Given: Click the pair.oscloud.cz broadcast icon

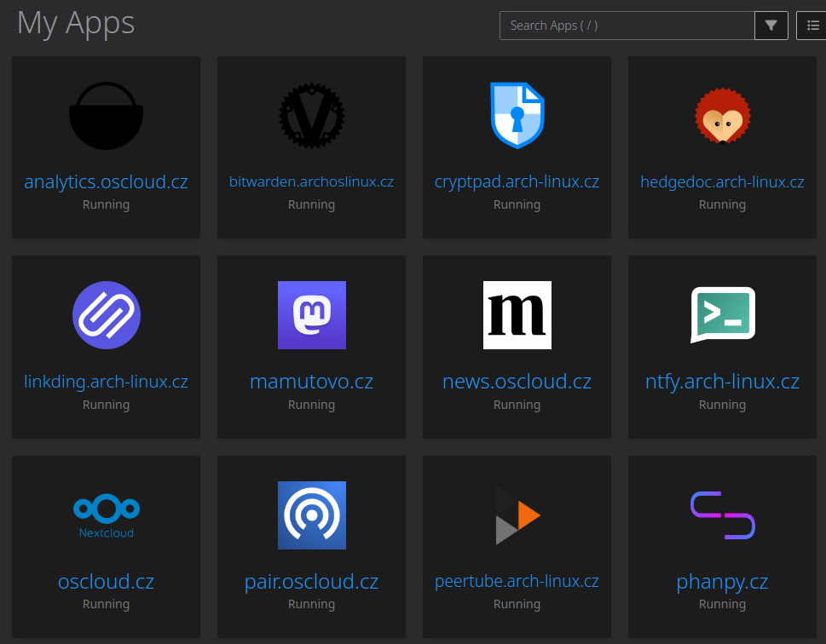Looking at the screenshot, I should [311, 515].
